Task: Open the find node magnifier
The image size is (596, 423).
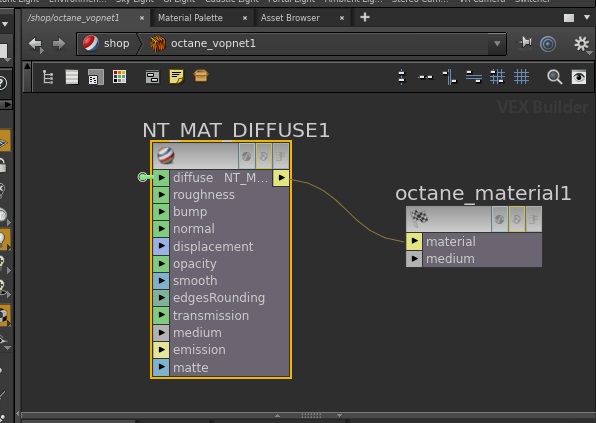Action: (x=554, y=77)
